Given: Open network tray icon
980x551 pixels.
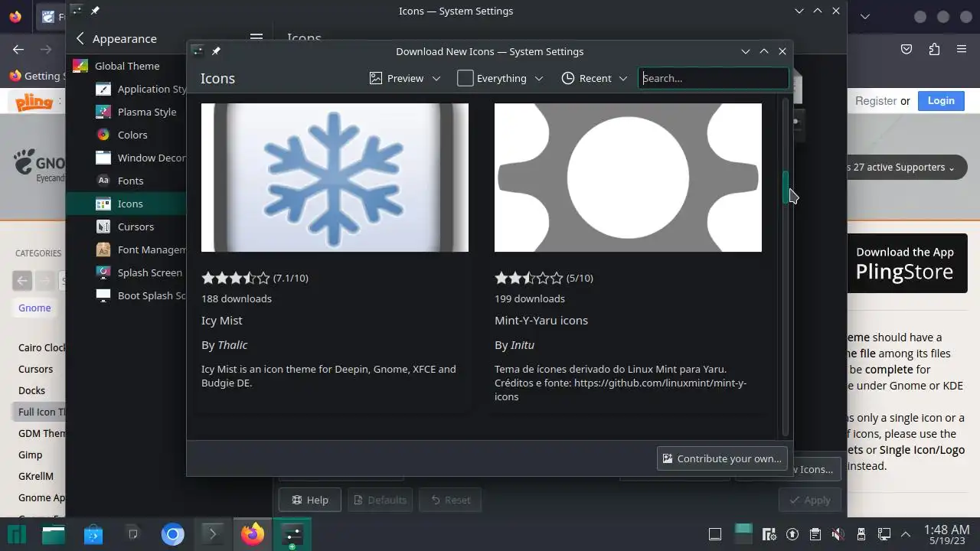Looking at the screenshot, I should [884, 534].
